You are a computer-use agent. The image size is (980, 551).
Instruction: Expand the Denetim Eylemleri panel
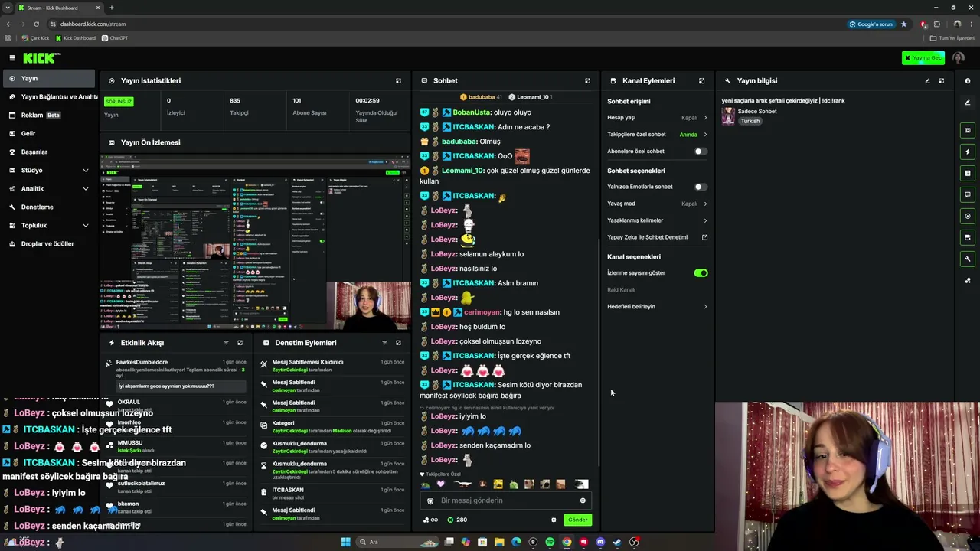pos(398,343)
